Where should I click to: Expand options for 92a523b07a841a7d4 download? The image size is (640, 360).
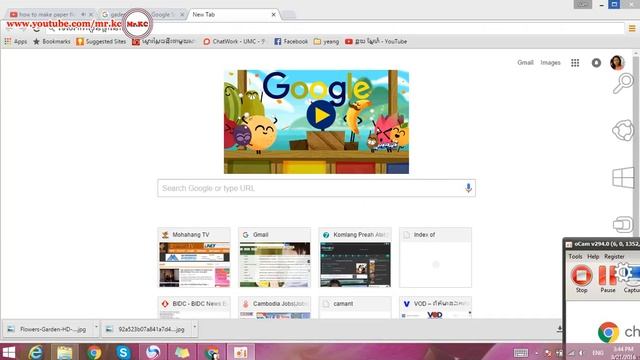pos(195,327)
